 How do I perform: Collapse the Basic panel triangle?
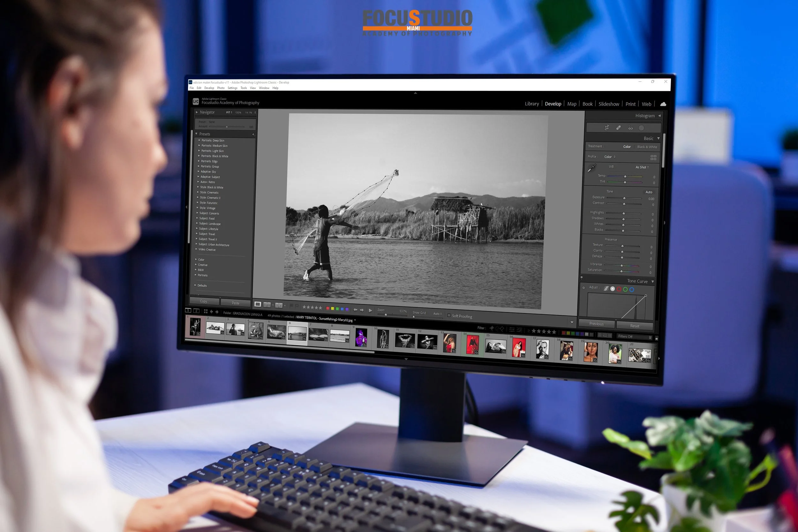point(659,139)
